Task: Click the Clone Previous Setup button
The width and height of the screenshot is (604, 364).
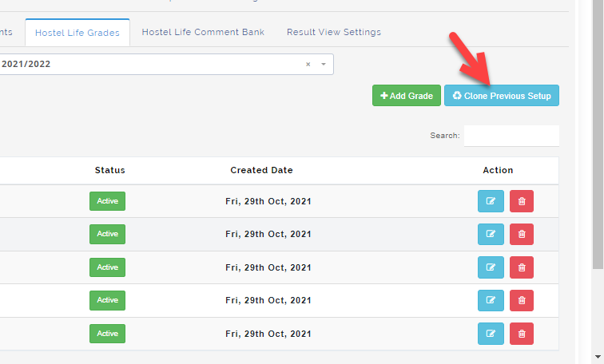Action: click(502, 96)
